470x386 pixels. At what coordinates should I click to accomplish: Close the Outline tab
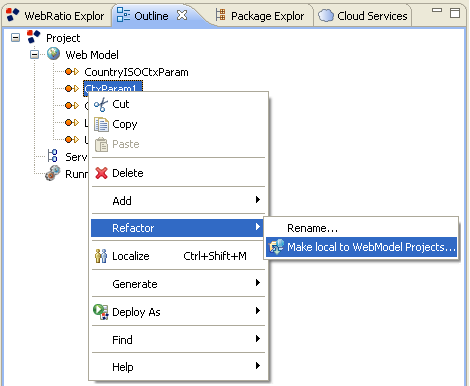click(182, 15)
